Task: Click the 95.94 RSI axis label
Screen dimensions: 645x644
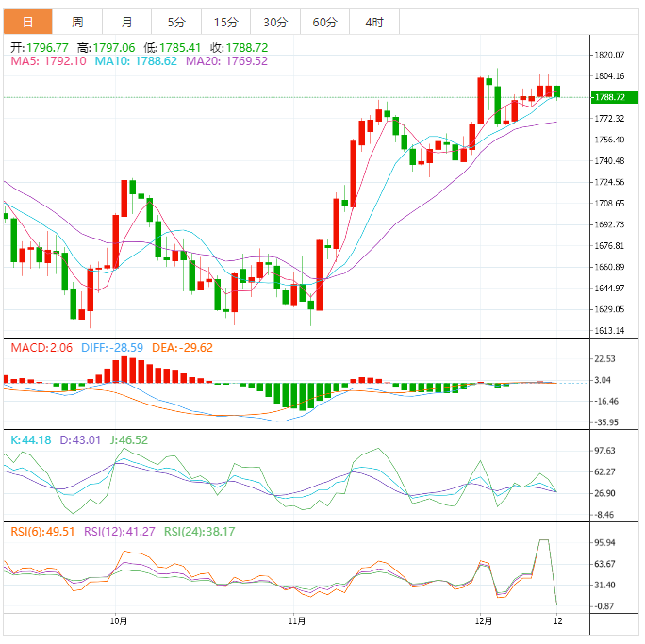Action: click(604, 543)
